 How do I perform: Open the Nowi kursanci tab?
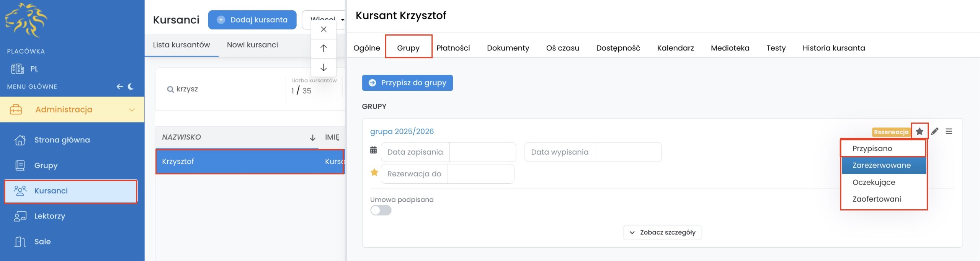tap(252, 45)
